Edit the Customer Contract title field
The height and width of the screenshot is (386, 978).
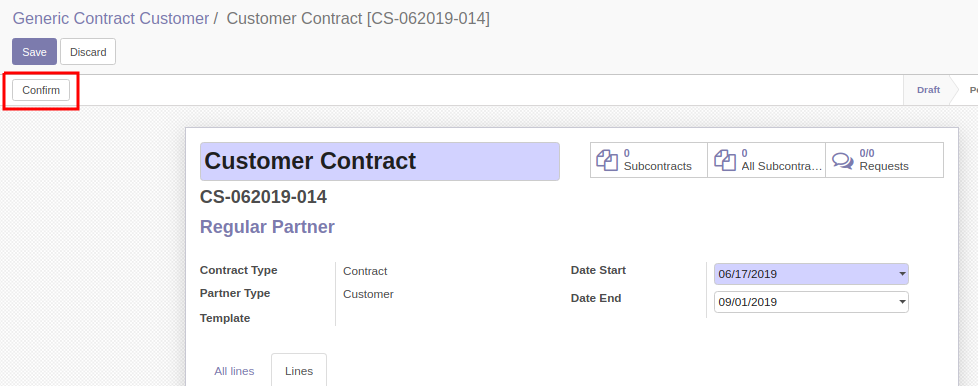point(379,162)
